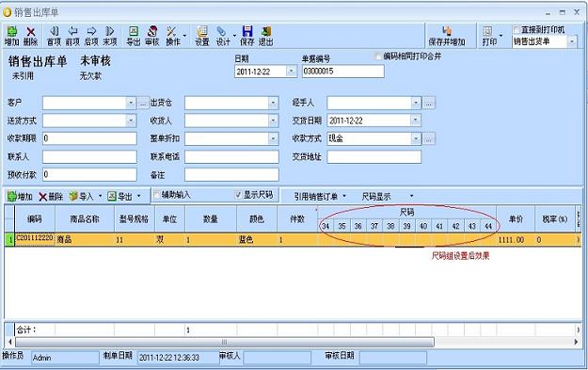
Task: Click the right scrollbar arrow
Action: [x=576, y=342]
